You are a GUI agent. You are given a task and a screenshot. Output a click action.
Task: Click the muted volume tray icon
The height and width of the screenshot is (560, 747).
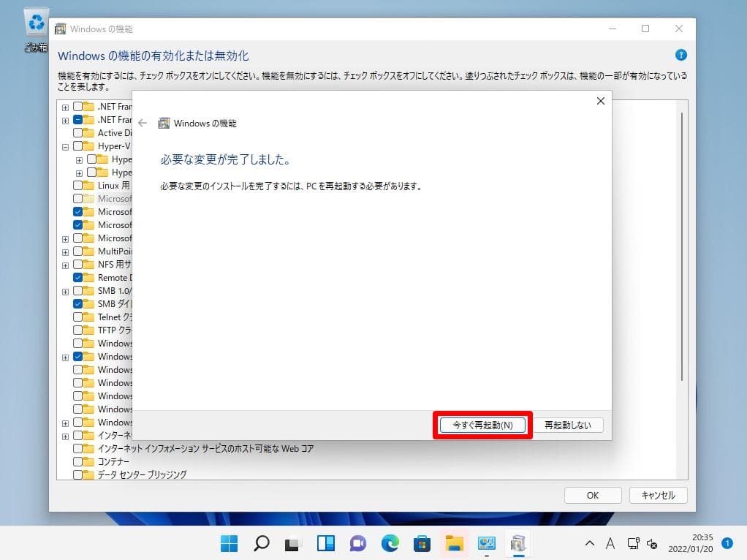[x=652, y=543]
